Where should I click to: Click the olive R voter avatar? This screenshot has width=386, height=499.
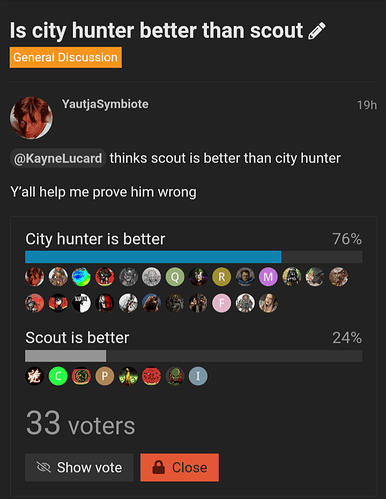[222, 277]
